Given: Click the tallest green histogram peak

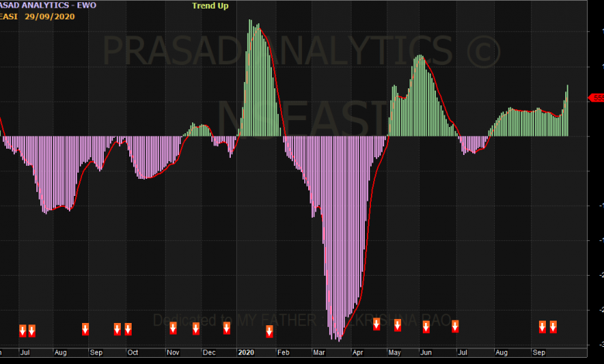Looking at the screenshot, I should (x=250, y=23).
